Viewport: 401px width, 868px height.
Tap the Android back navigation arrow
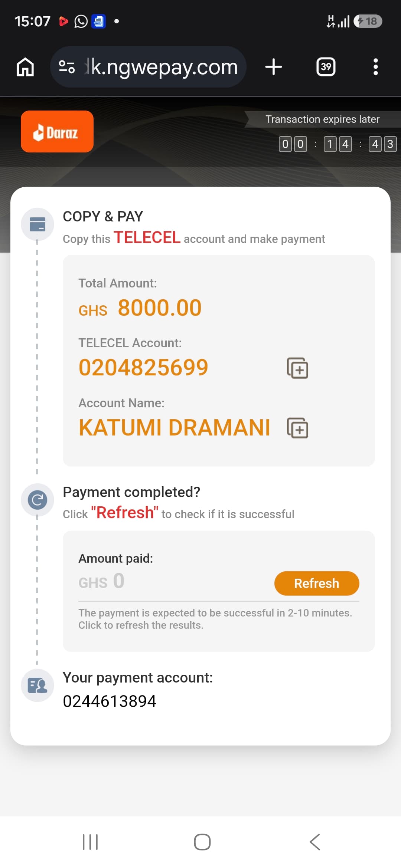[x=315, y=842]
